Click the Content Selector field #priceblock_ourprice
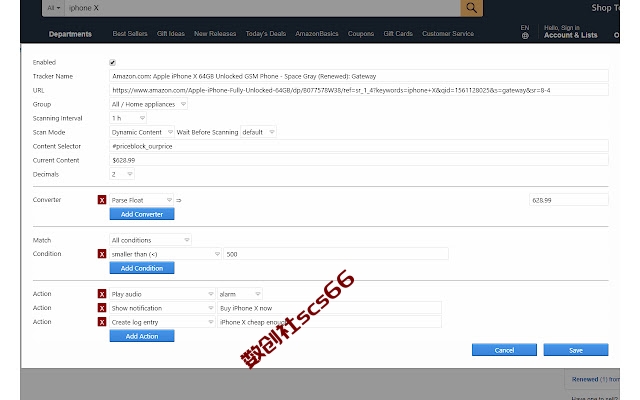Viewport: 640px width, 400px height. (359, 146)
